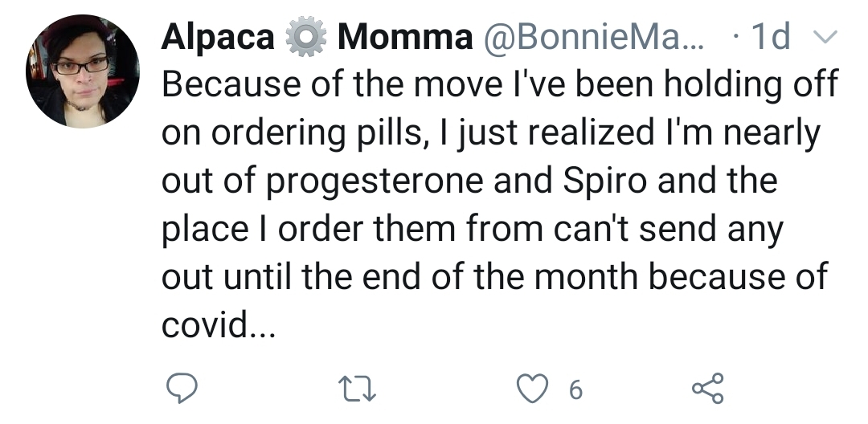The image size is (868, 424).
Task: Open the @BonnieMa... handle profile
Action: click(x=594, y=38)
